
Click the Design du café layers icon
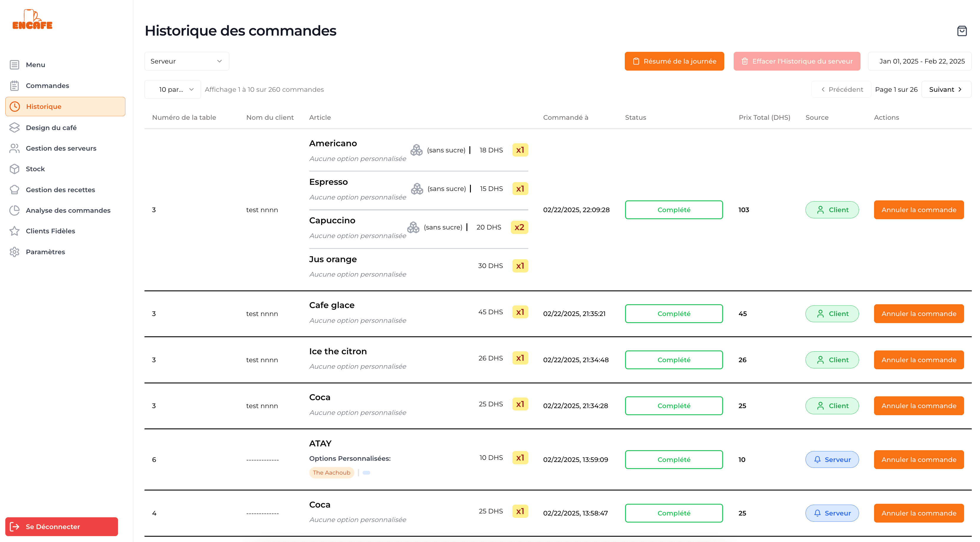pyautogui.click(x=14, y=127)
